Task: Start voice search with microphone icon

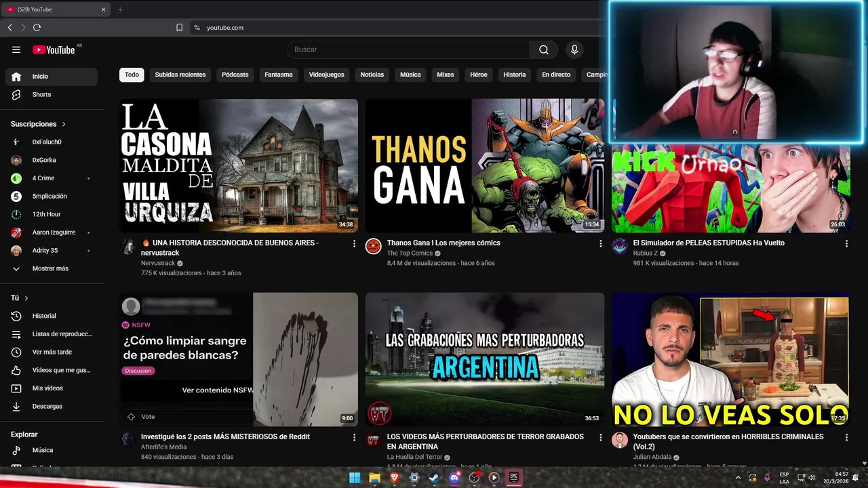Action: (x=574, y=49)
